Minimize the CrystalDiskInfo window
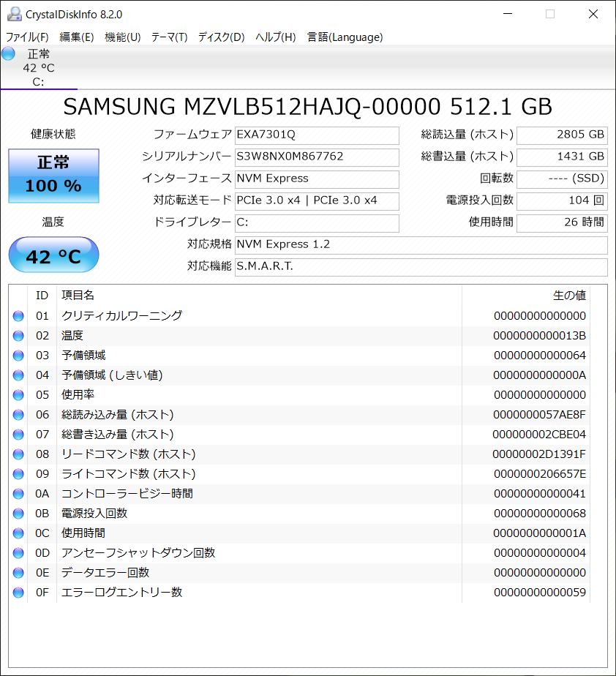This screenshot has height=676, width=616. 508,14
